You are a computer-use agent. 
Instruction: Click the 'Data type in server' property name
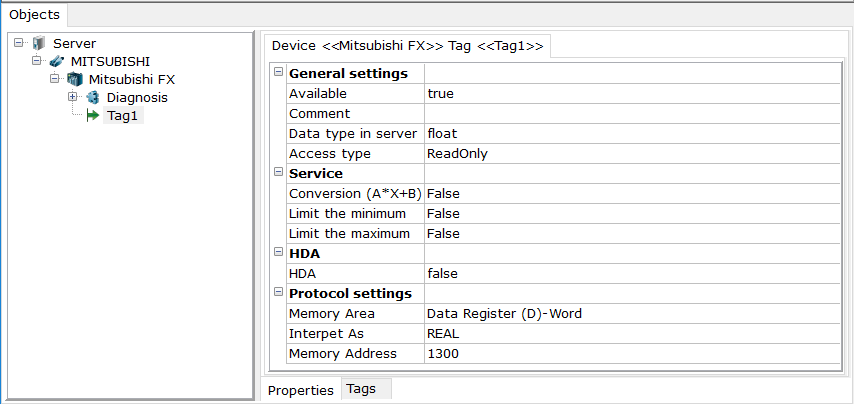(x=353, y=133)
